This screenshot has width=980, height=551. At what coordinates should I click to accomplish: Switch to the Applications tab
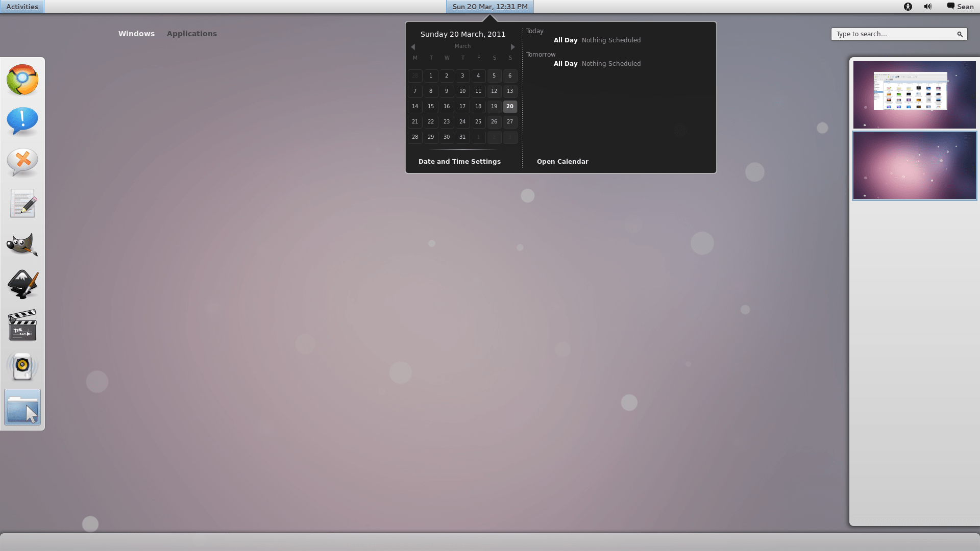(x=191, y=34)
